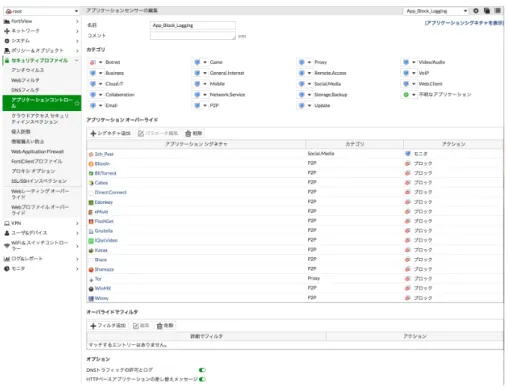Click the Tor signature icon
Screen dimensions: 508x390
pyautogui.click(x=91, y=279)
